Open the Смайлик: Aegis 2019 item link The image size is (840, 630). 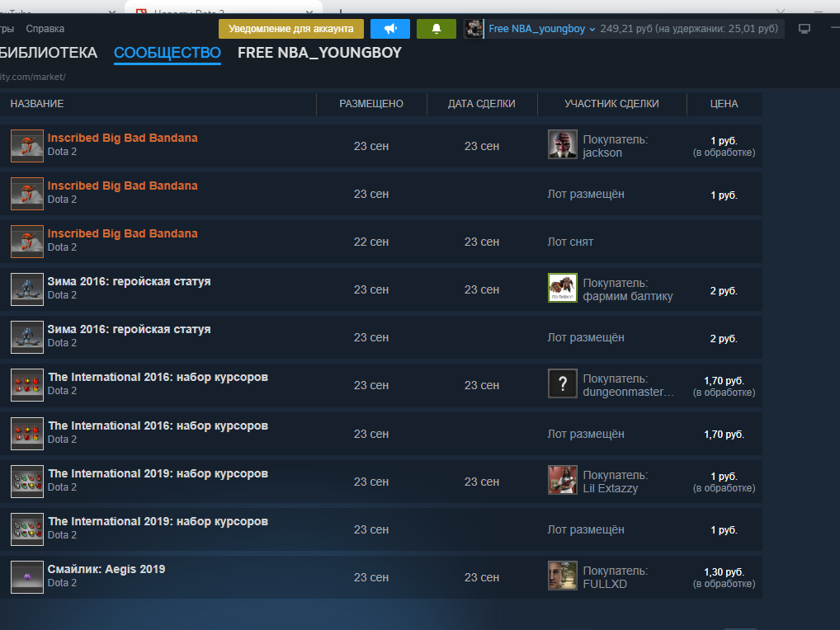106,569
